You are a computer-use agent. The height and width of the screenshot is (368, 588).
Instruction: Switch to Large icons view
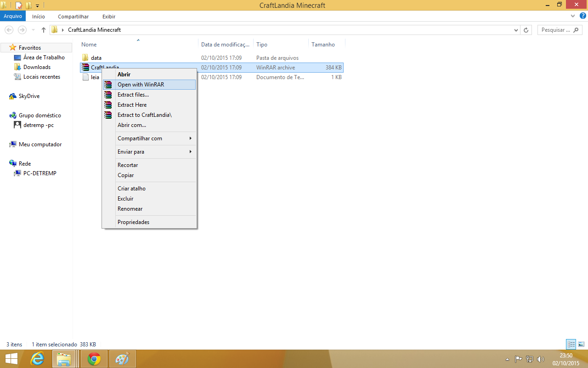pyautogui.click(x=581, y=344)
